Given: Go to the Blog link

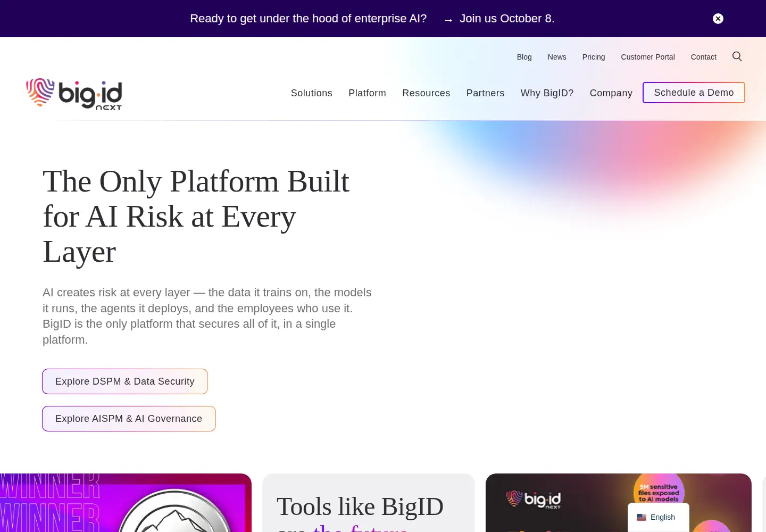Looking at the screenshot, I should [524, 57].
